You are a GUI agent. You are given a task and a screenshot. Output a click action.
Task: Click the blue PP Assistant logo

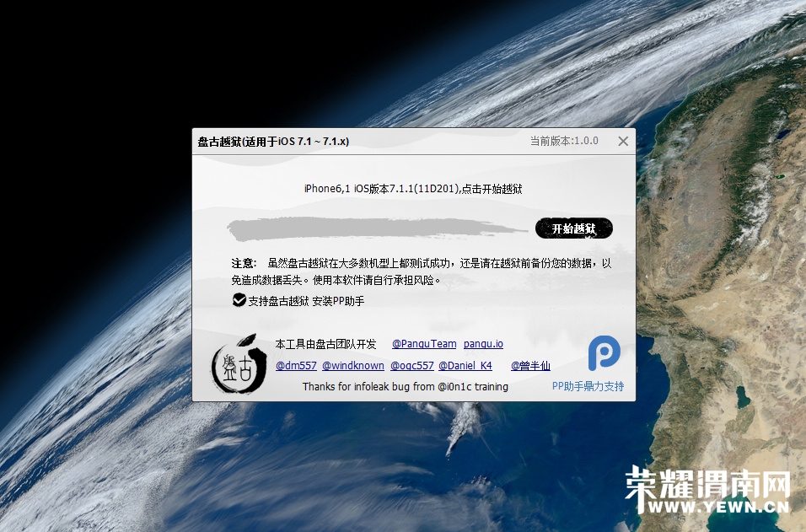604,352
